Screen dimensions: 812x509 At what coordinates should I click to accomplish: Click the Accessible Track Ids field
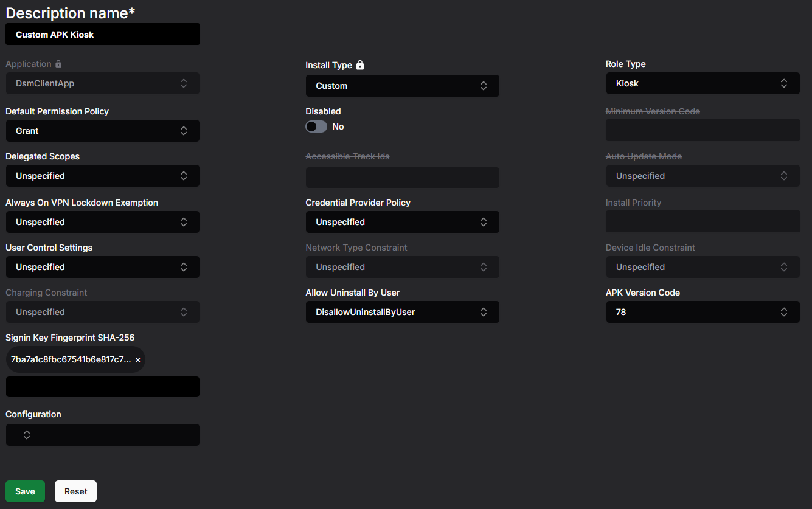402,178
